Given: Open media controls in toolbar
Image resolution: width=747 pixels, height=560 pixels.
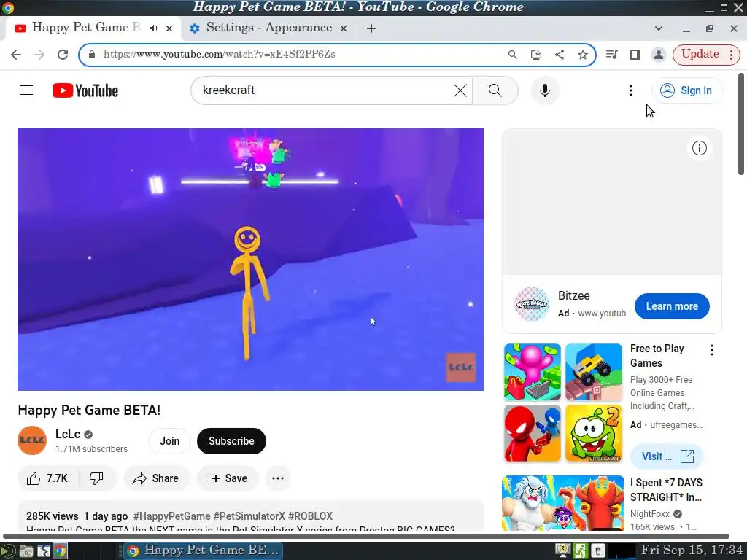Looking at the screenshot, I should click(x=612, y=55).
